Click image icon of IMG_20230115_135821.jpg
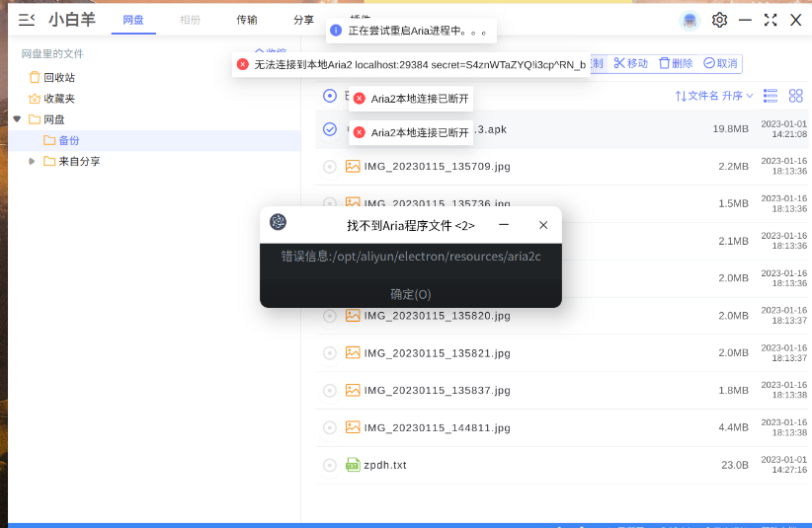 (353, 352)
